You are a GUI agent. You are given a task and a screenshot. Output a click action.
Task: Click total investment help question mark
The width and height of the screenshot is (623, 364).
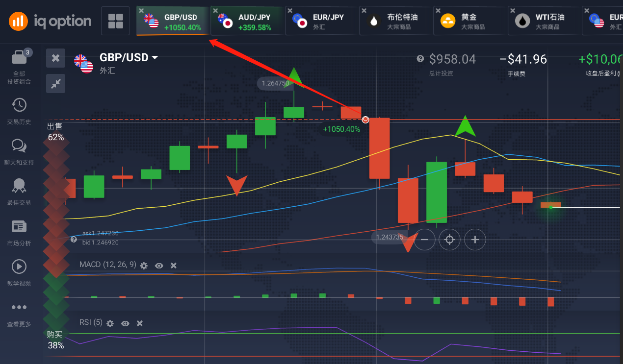tap(420, 59)
